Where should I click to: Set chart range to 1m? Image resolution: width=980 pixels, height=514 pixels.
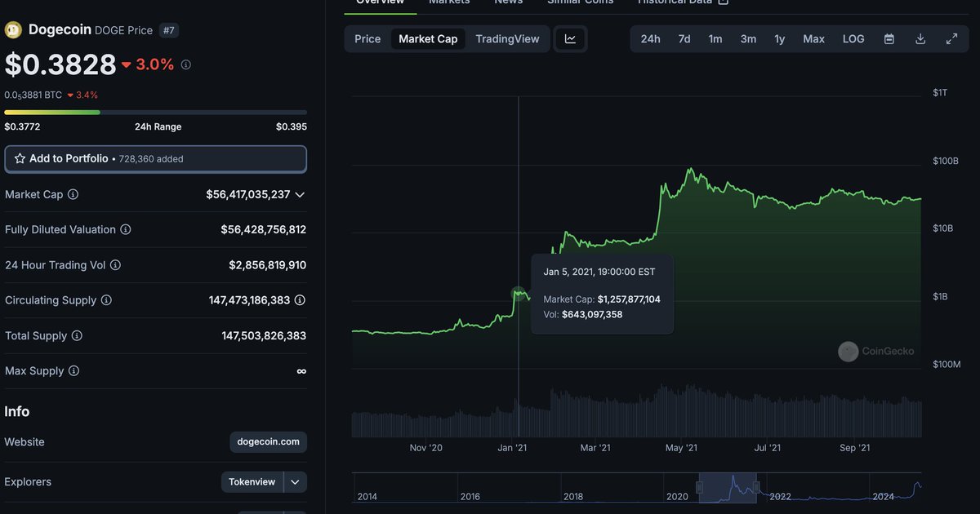[715, 39]
